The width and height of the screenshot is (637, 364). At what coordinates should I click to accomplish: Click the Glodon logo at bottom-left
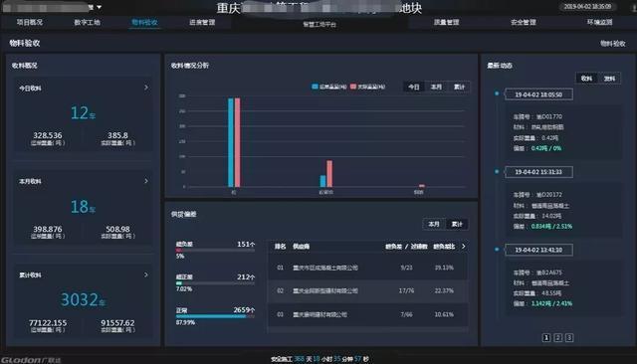[x=31, y=360]
